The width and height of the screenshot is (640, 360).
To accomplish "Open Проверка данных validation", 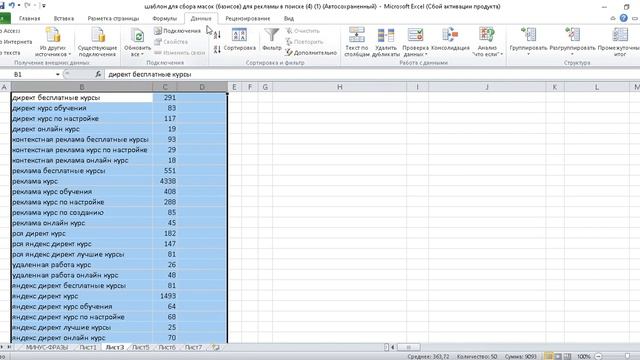I will tap(416, 42).
